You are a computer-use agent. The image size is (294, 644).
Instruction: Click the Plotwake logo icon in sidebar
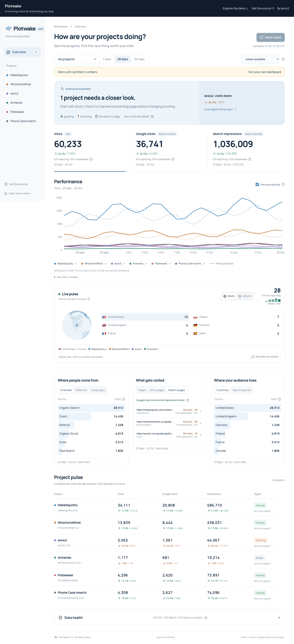tap(9, 28)
